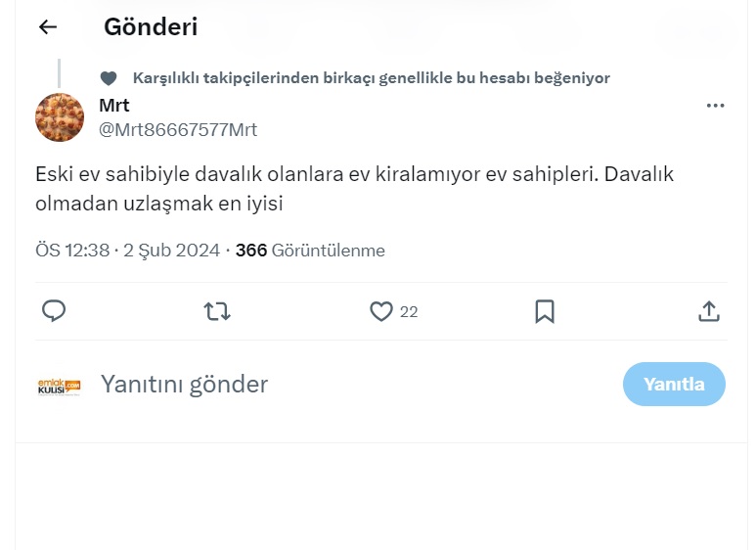Open Mrt's profile picture
Image resolution: width=756 pixels, height=550 pixels.
[x=60, y=117]
